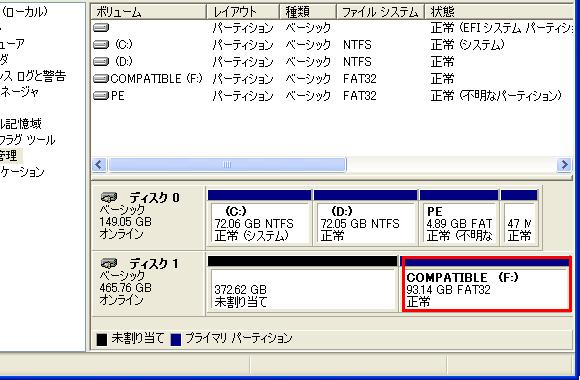This screenshot has height=380, width=580.
Task: Click FAT32 cell in COMPATIBLE (F:) row
Action: (x=360, y=79)
